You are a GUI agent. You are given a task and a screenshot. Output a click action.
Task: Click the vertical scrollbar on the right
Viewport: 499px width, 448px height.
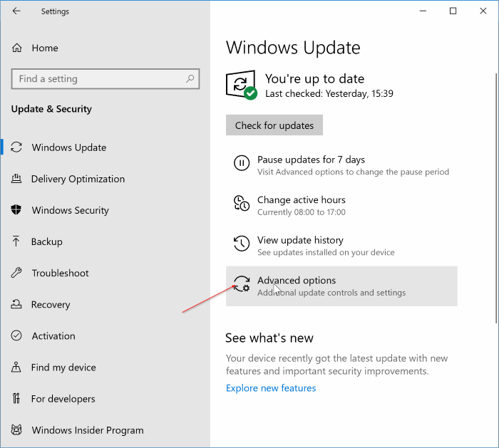(496, 199)
